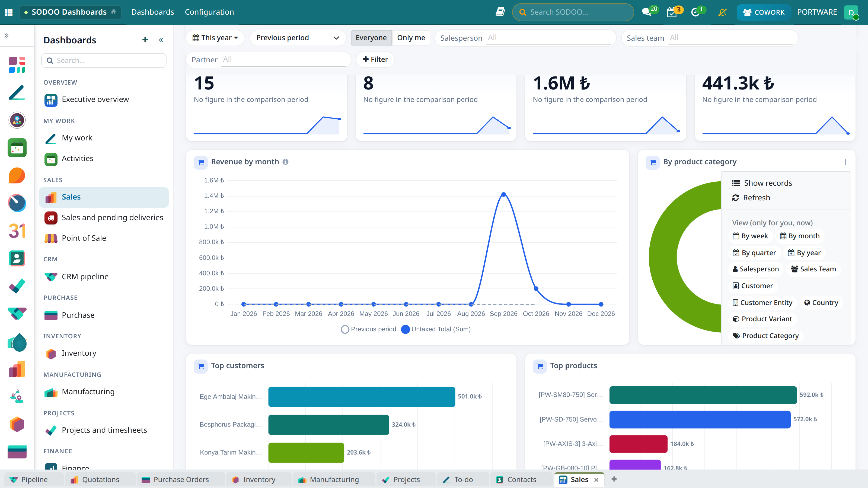Click Refresh in the chart menu
This screenshot has width=868, height=488.
pos(751,198)
